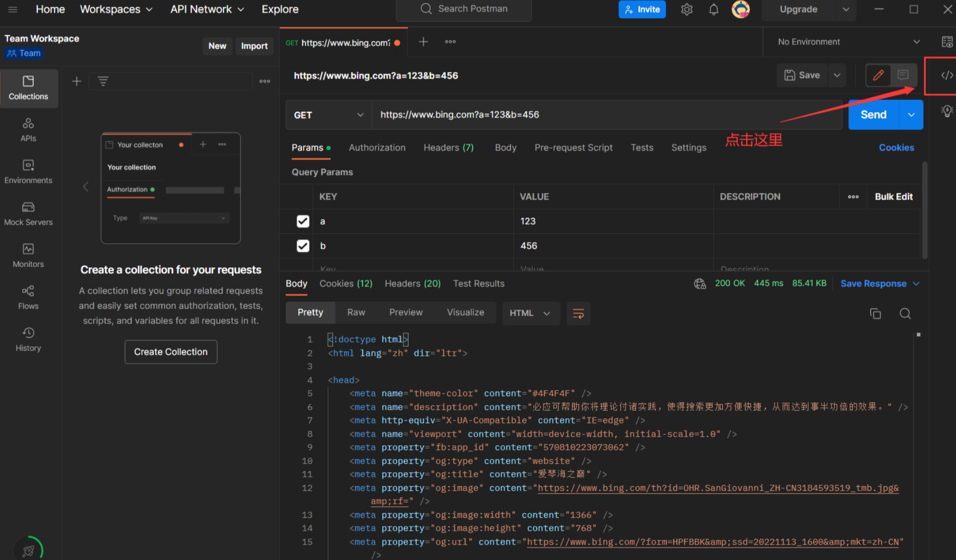Open the Mock Servers sidebar panel
Viewport: 956px width, 560px height.
28,214
